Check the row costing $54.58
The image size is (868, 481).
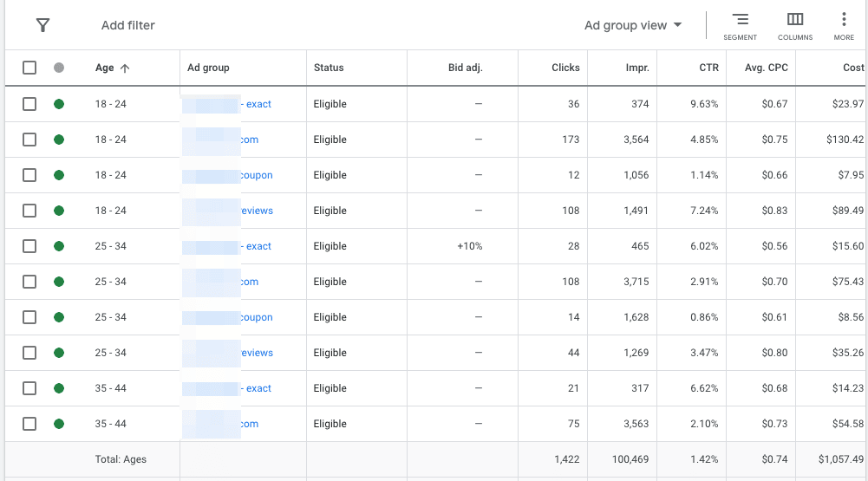(29, 424)
